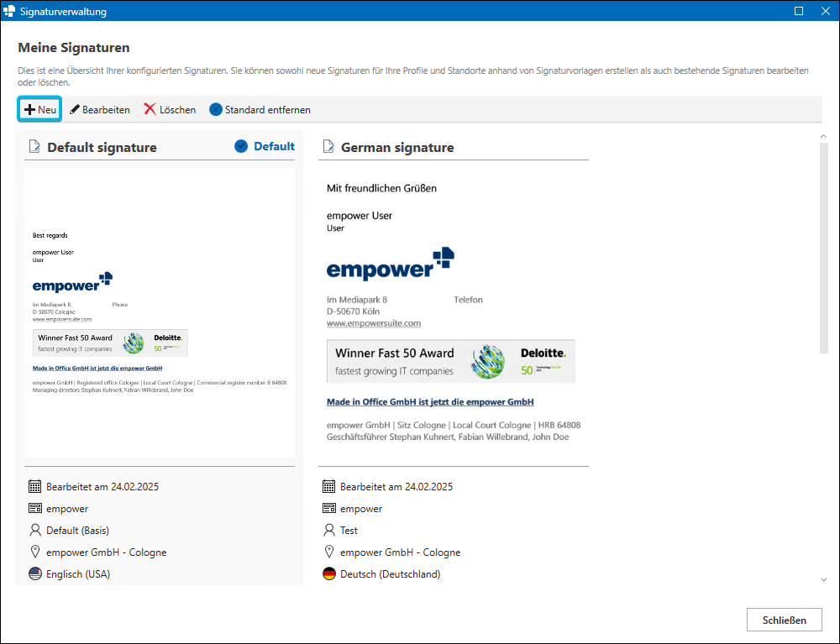The image size is (840, 644).
Task: Click the vertical scrollbar thumb
Action: point(823,248)
